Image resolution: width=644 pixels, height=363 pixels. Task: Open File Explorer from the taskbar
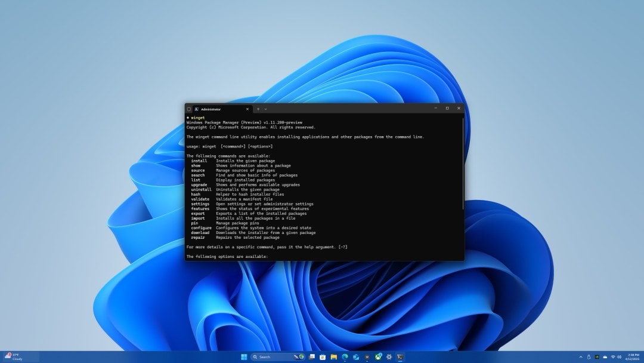[x=332, y=356]
